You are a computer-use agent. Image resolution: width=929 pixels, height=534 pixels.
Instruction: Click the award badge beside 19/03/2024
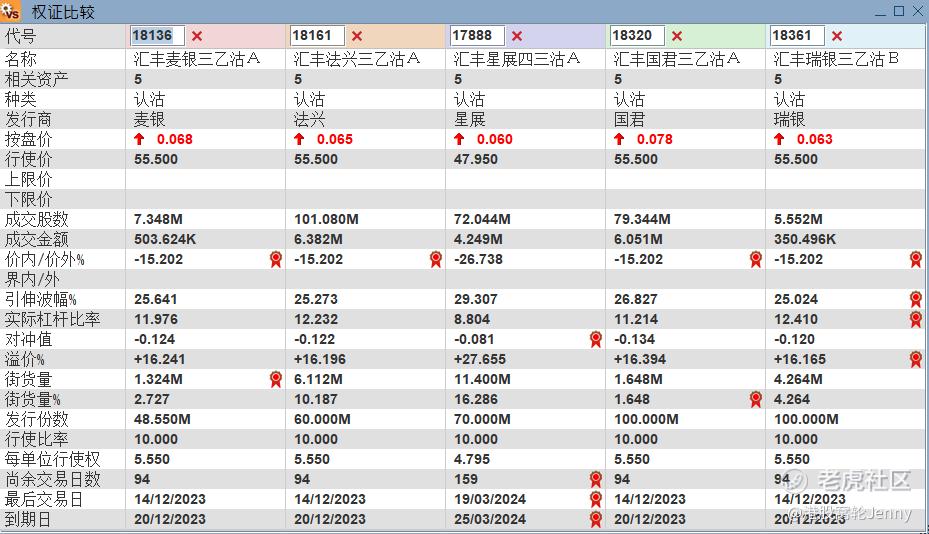tap(595, 499)
